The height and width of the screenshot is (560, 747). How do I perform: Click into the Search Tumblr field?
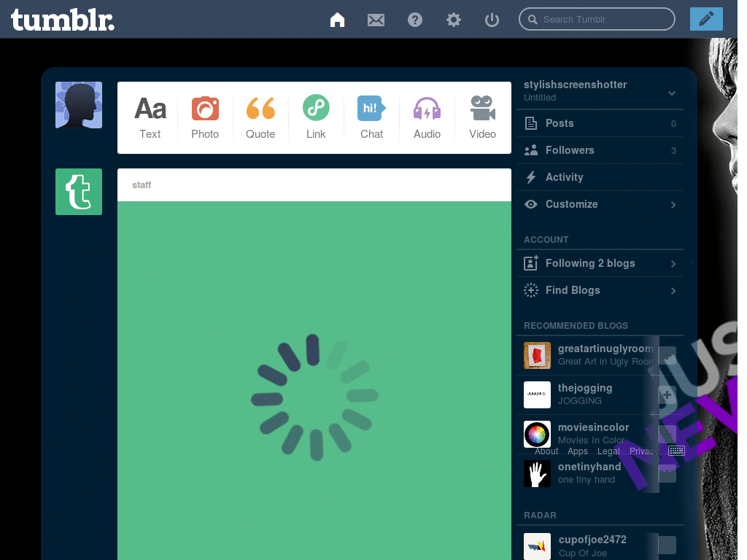click(603, 20)
